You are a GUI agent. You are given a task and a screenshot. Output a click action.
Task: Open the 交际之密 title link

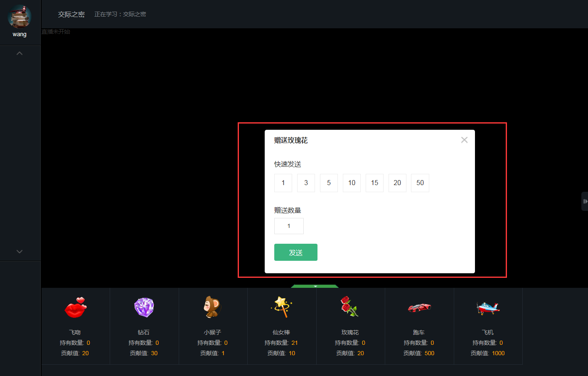pyautogui.click(x=71, y=14)
